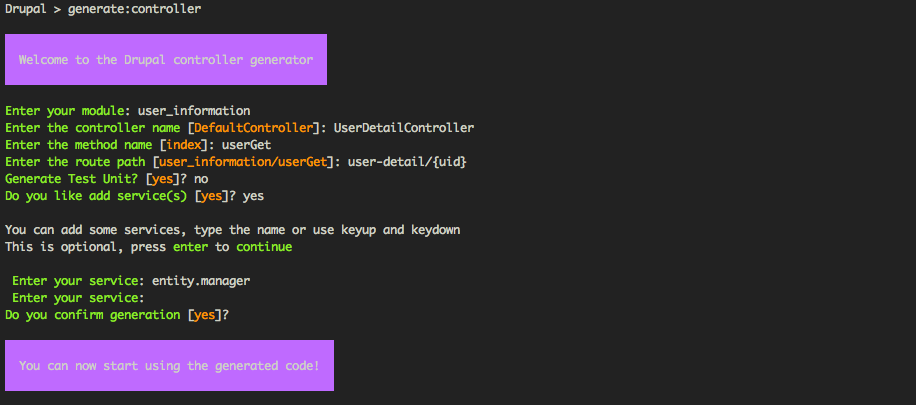
Task: Click the entered route 'user-detail/{uid}'
Action: (x=407, y=162)
